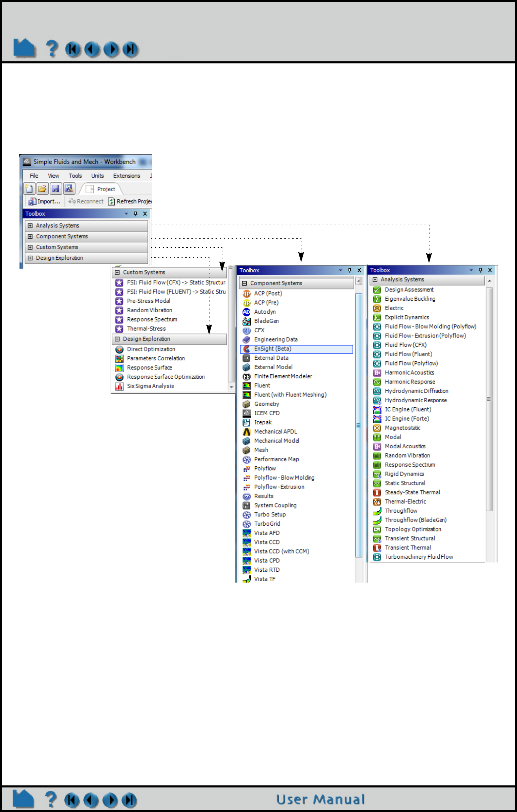Close the Workbench Toolbox panel

tap(145, 214)
